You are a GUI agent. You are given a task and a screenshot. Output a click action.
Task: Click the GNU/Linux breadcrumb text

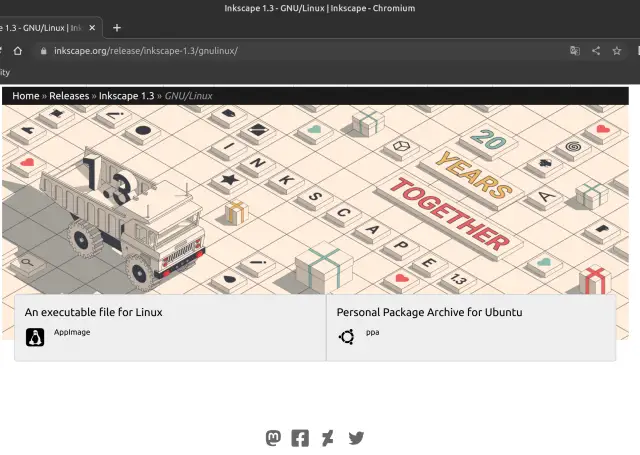(x=189, y=96)
